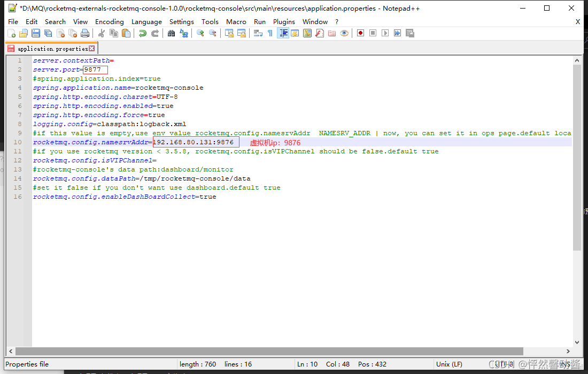Start macro recording with red dot
The image size is (588, 374).
click(x=360, y=33)
